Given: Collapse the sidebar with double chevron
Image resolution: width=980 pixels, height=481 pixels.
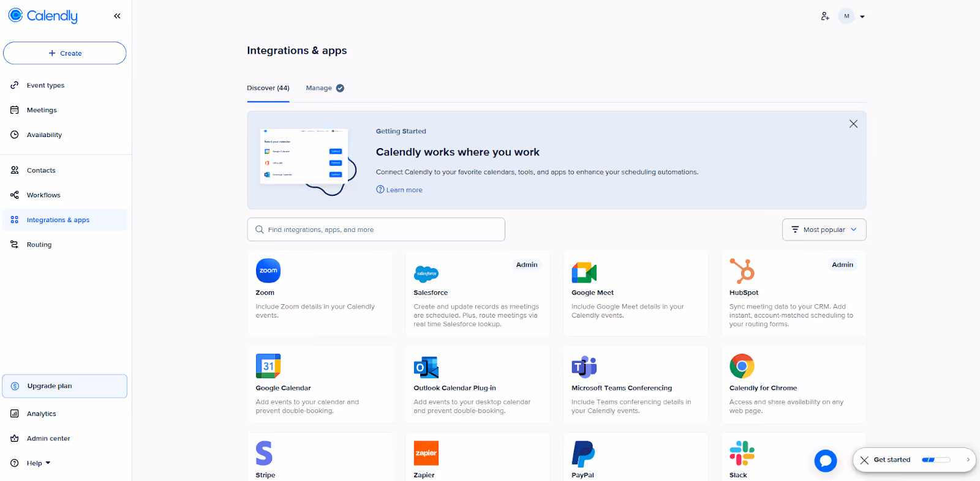Looking at the screenshot, I should coord(117,16).
